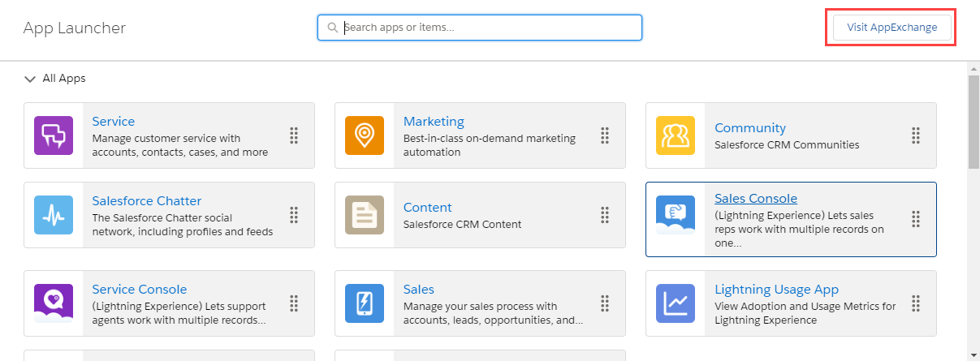Grab the drag handle on Sales Console tile
Screen dimensions: 980x361
tap(916, 219)
